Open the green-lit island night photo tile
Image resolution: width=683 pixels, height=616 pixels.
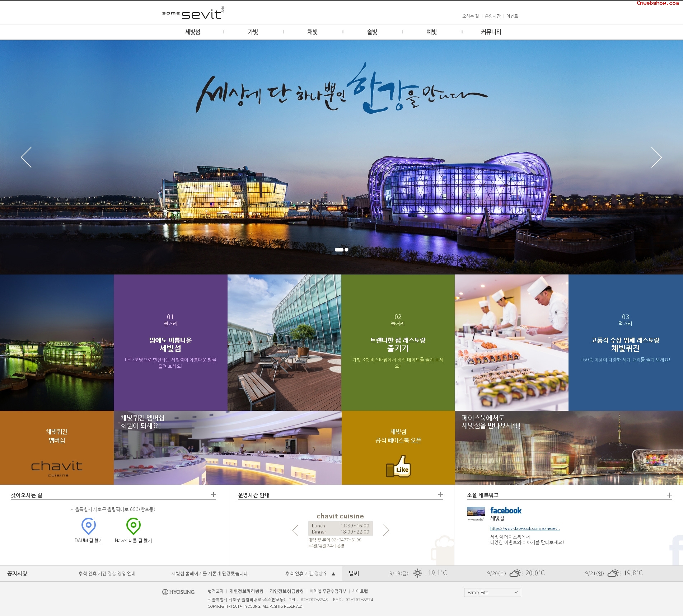(57, 343)
